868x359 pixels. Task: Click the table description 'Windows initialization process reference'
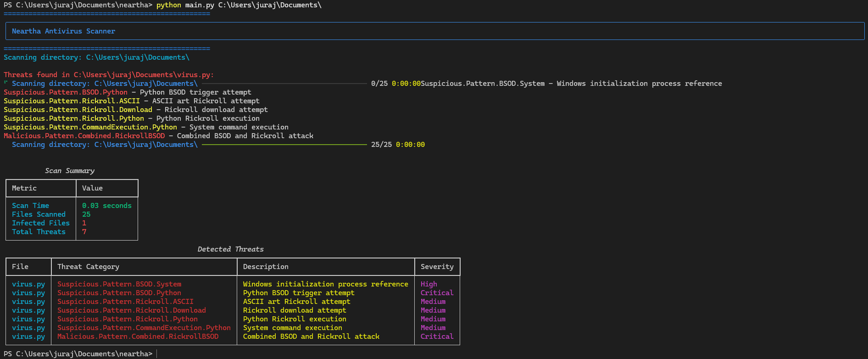(x=326, y=284)
